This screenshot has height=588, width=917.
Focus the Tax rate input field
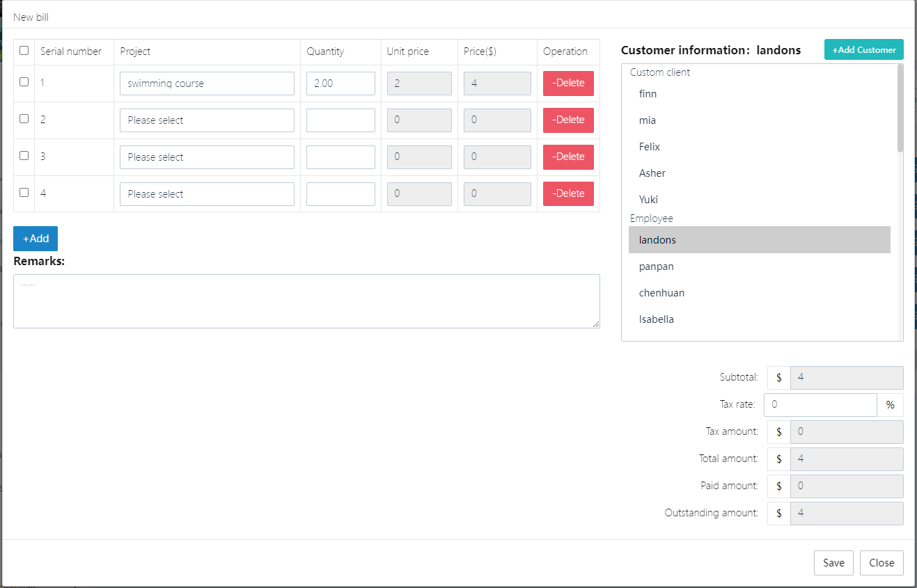(820, 405)
